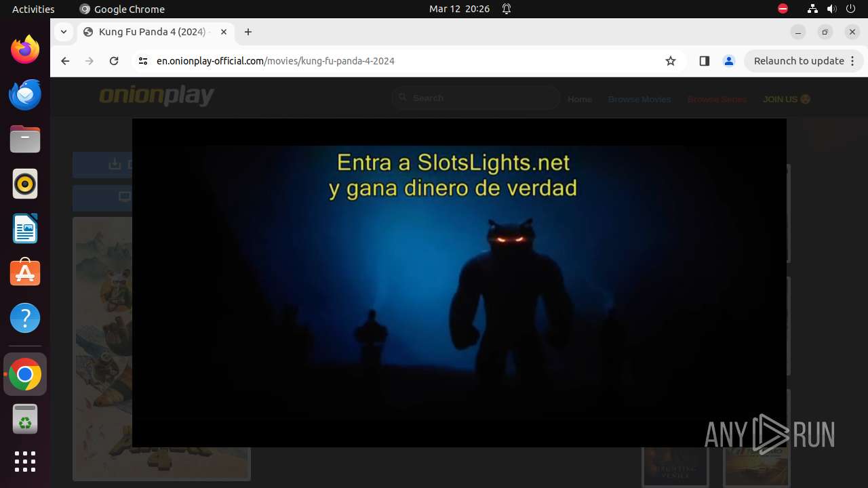View site information icon in address bar
Viewport: 868px width, 488px height.
(x=142, y=61)
